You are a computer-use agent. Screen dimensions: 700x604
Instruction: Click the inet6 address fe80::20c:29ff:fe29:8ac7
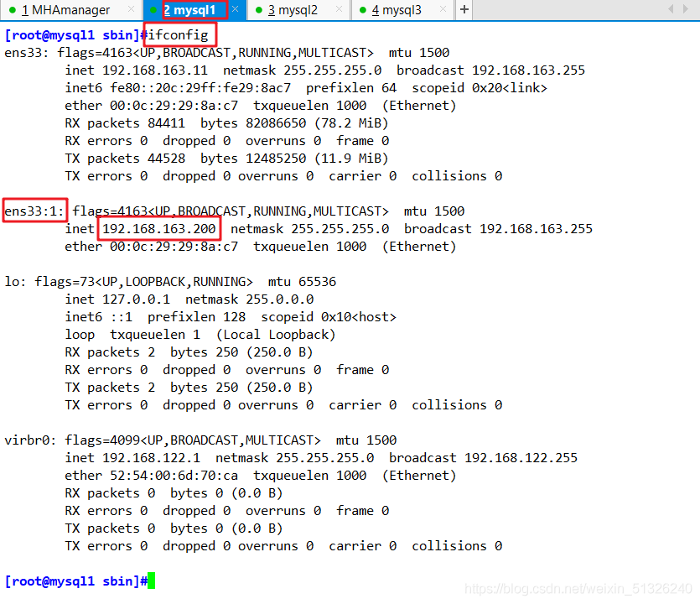200,88
